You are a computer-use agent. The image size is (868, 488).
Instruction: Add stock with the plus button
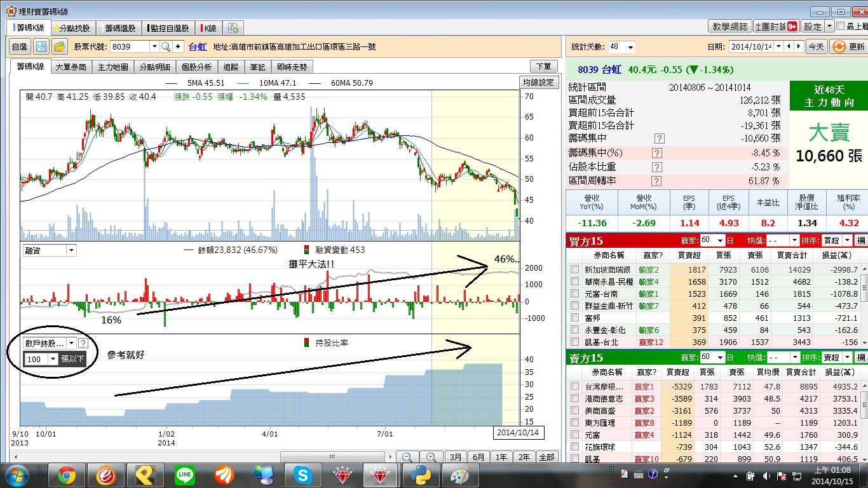pyautogui.click(x=178, y=46)
